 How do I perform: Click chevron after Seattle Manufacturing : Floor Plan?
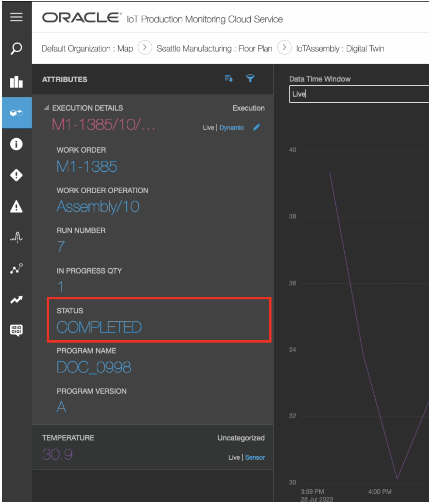click(284, 48)
